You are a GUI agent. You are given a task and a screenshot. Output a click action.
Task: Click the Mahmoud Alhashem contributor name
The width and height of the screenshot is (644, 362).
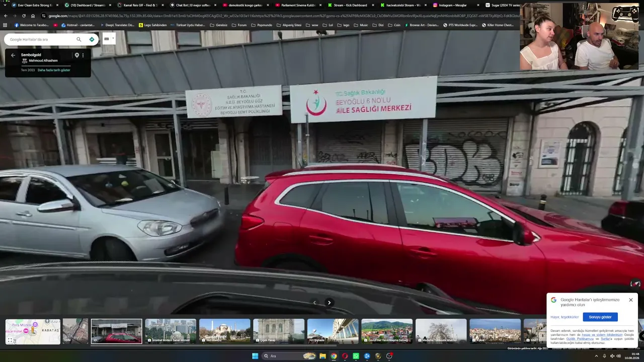(x=43, y=61)
